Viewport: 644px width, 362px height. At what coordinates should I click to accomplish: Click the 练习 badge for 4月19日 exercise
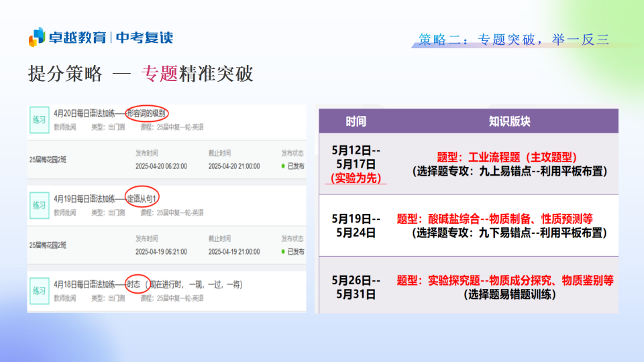[x=40, y=205]
